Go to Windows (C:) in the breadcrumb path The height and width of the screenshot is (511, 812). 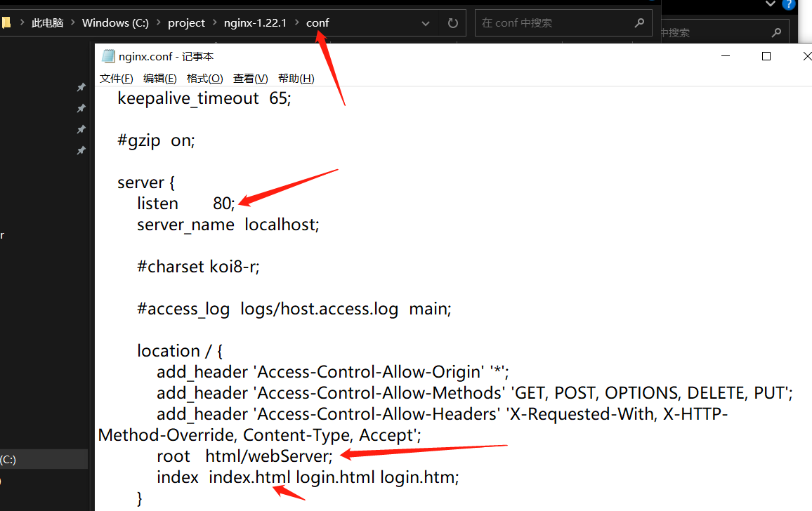[115, 23]
